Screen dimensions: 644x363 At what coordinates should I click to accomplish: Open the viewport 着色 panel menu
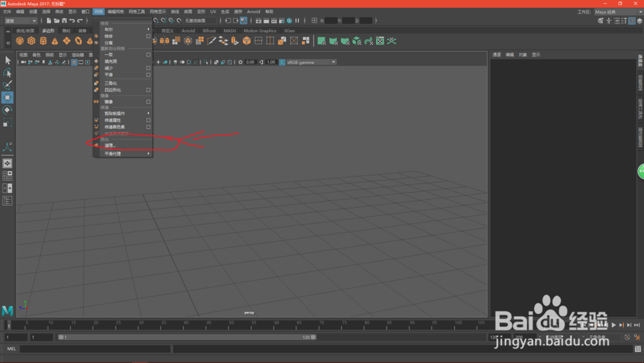coord(37,55)
